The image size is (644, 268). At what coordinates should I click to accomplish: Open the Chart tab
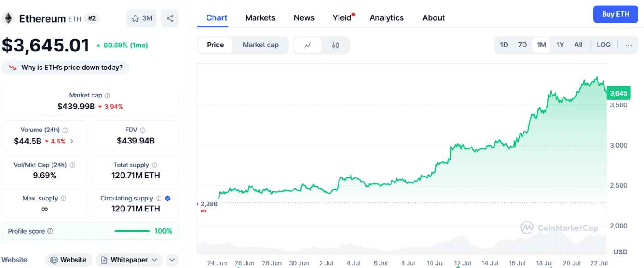(x=217, y=18)
